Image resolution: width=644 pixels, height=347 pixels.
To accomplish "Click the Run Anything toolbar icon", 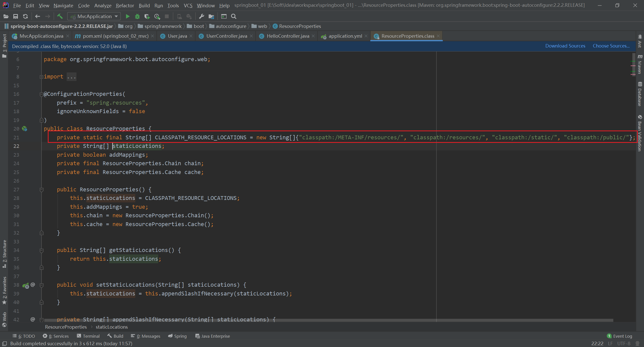I will pos(224,16).
